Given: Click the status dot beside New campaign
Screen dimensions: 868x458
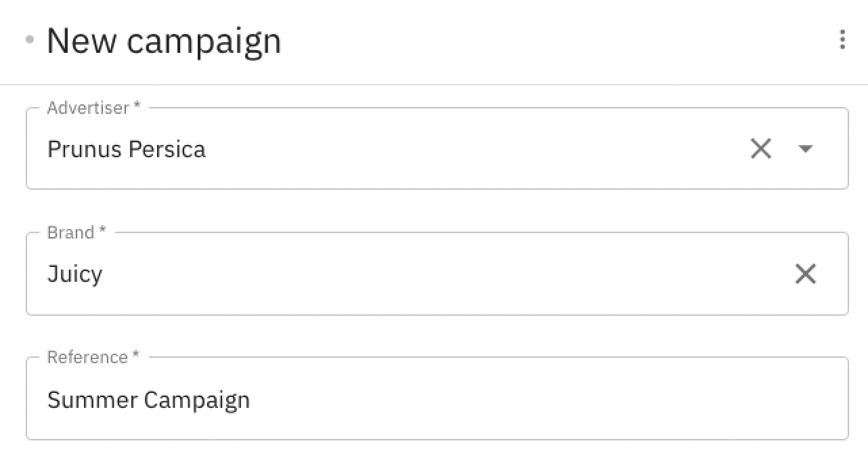Looking at the screenshot, I should [30, 41].
